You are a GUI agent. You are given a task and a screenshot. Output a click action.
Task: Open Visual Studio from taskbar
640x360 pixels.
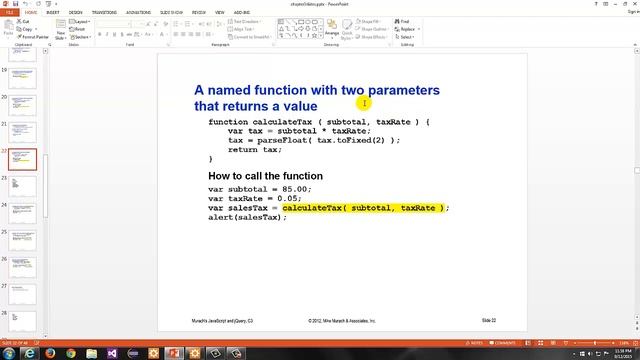112,353
